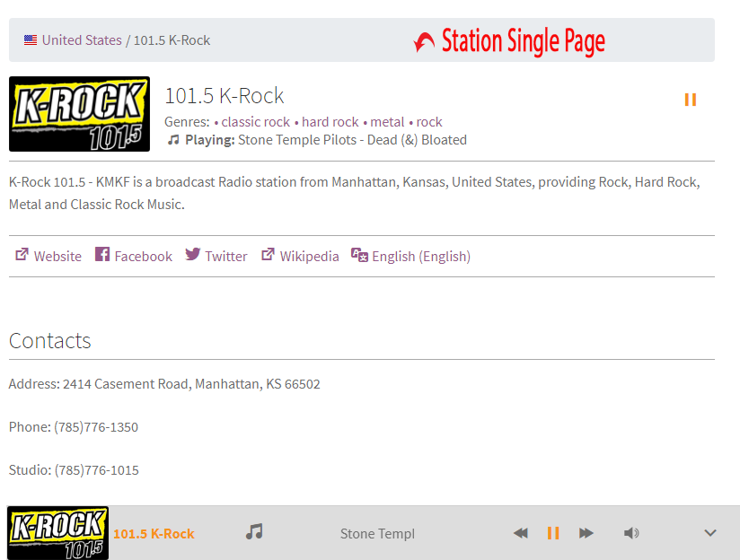The height and width of the screenshot is (560, 740).
Task: Click the Playing: Stone Temple Pilots track line
Action: (326, 140)
